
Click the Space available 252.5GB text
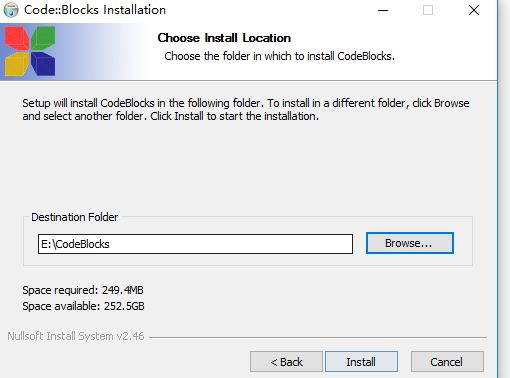point(83,306)
